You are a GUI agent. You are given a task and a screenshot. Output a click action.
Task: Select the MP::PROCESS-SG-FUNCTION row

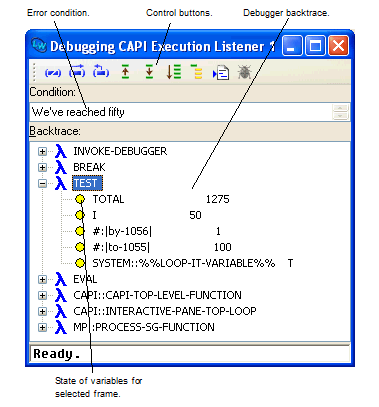(144, 327)
